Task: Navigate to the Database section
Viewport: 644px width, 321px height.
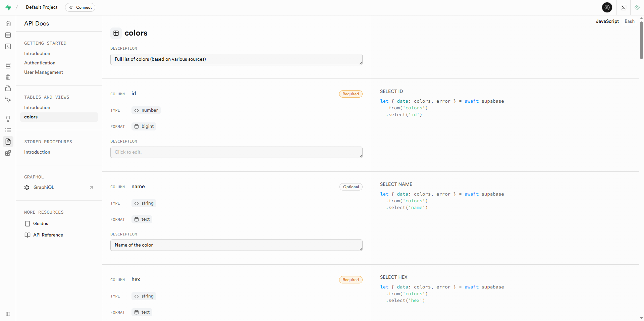Action: point(8,65)
